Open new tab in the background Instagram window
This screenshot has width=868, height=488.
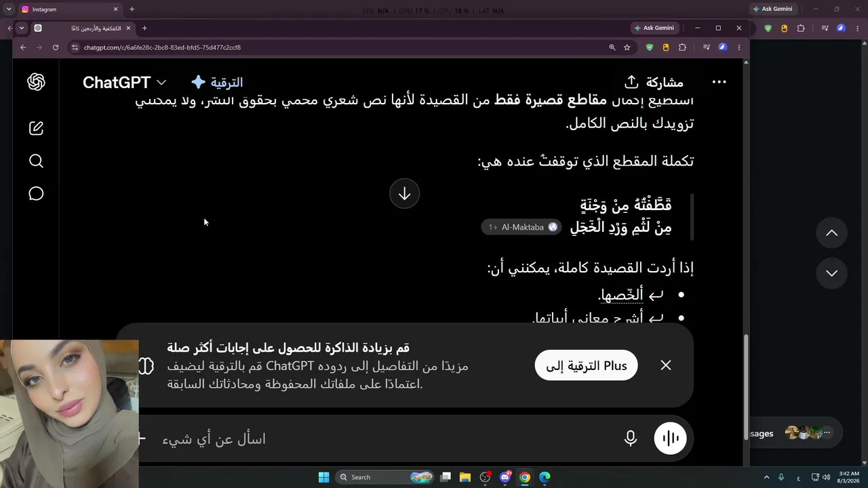click(x=132, y=9)
